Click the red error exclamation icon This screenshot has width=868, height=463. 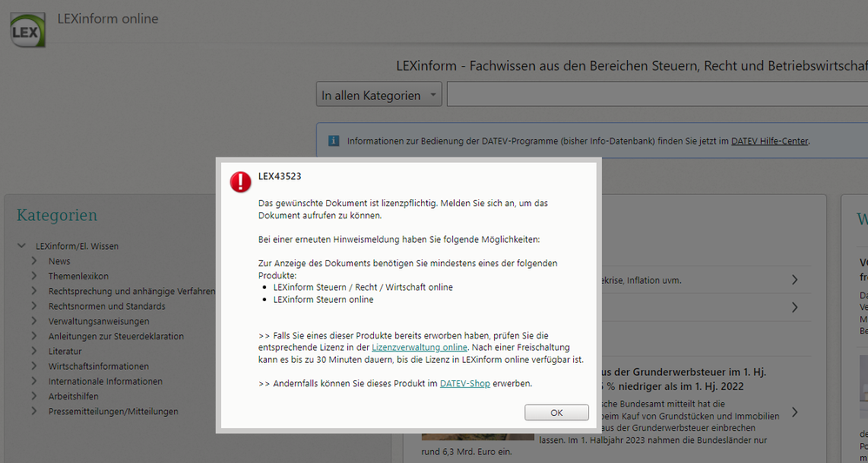[241, 182]
